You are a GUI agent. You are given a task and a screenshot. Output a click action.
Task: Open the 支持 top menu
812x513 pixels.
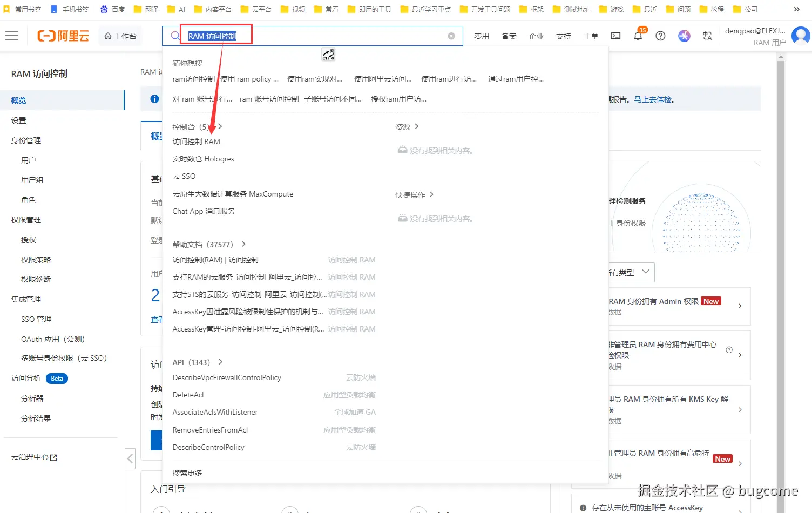(564, 36)
